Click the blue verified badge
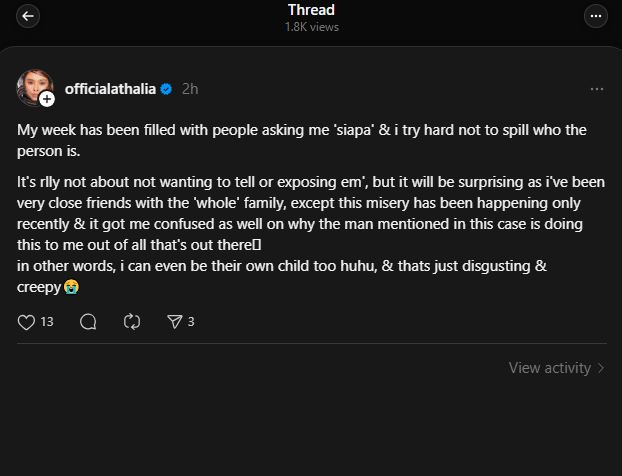 (x=166, y=88)
